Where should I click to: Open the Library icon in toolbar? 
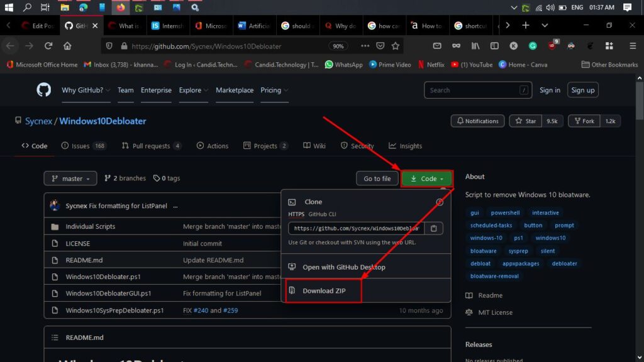click(x=475, y=46)
